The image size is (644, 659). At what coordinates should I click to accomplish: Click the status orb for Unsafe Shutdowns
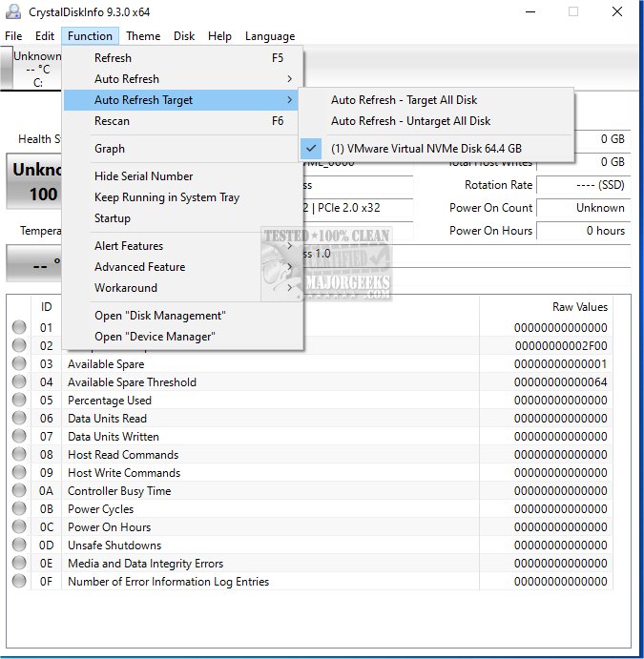click(19, 546)
